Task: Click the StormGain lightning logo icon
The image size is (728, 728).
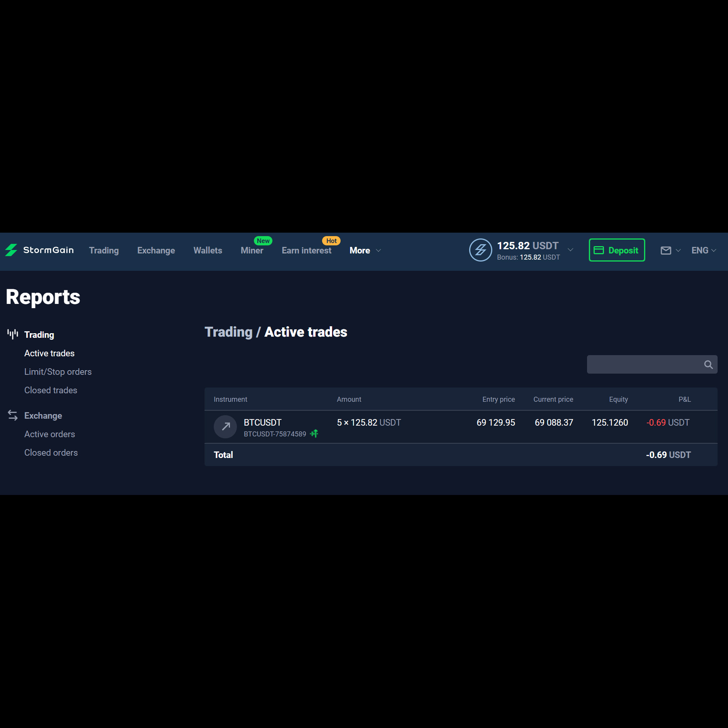Action: coord(11,250)
